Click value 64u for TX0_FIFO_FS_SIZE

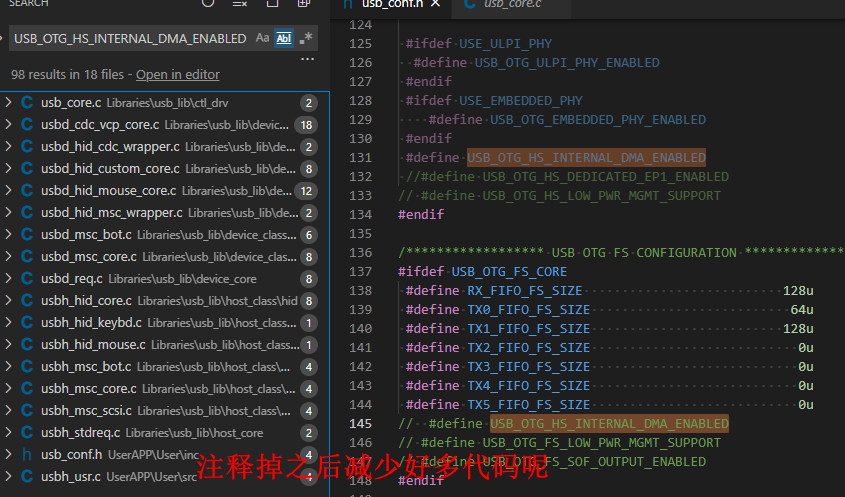point(802,309)
